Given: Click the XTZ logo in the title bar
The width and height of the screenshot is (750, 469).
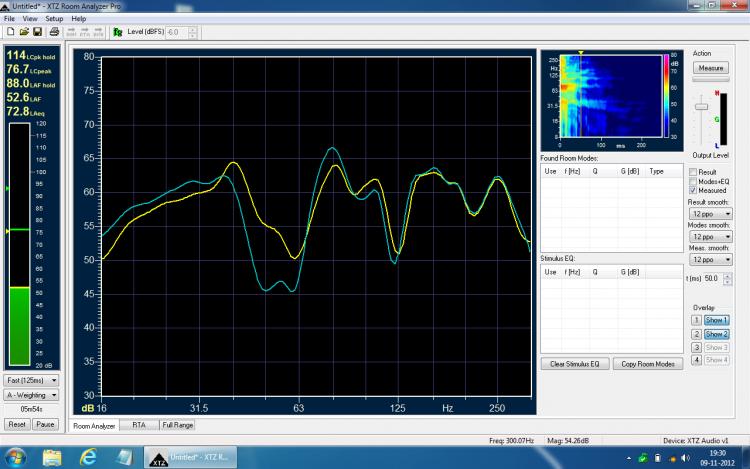Looking at the screenshot, I should [5, 6].
